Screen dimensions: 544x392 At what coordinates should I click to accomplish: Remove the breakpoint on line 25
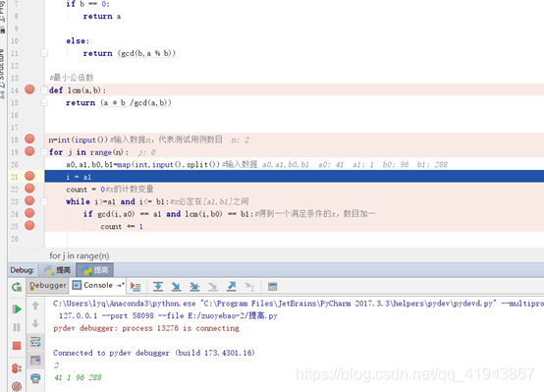tap(29, 225)
